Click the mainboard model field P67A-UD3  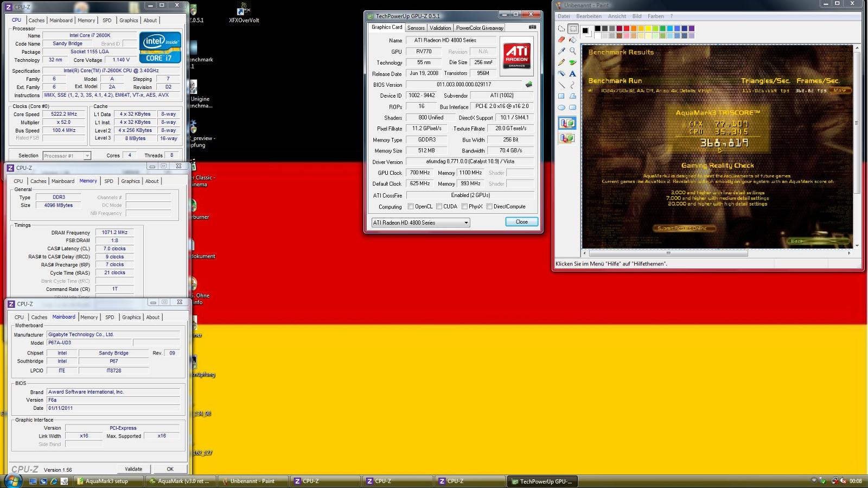click(x=89, y=343)
